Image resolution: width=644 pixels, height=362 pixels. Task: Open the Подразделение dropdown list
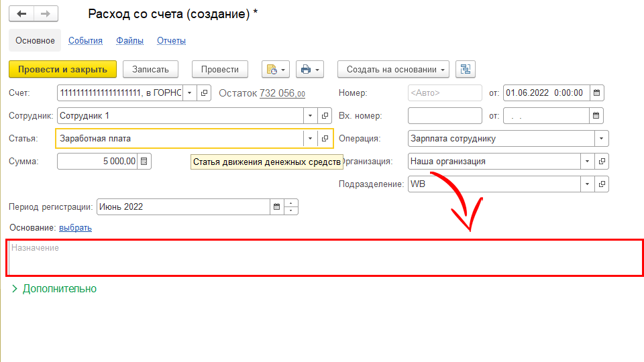[x=587, y=184]
